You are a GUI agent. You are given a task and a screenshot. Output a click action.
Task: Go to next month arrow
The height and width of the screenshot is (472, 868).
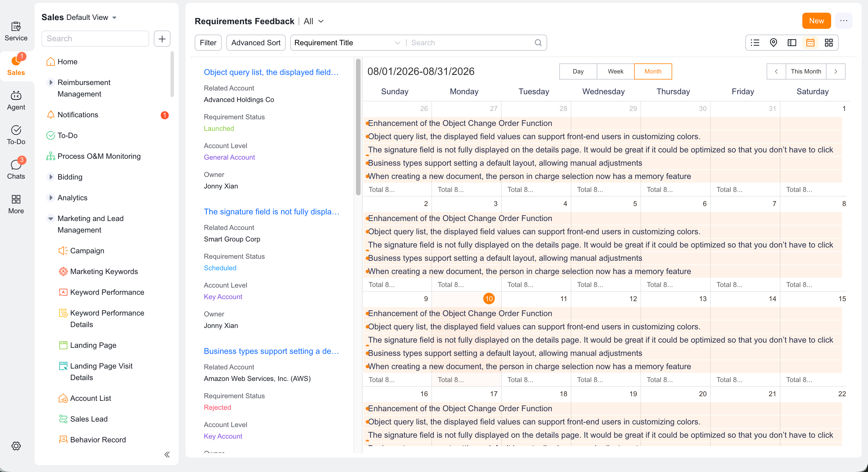pos(836,71)
